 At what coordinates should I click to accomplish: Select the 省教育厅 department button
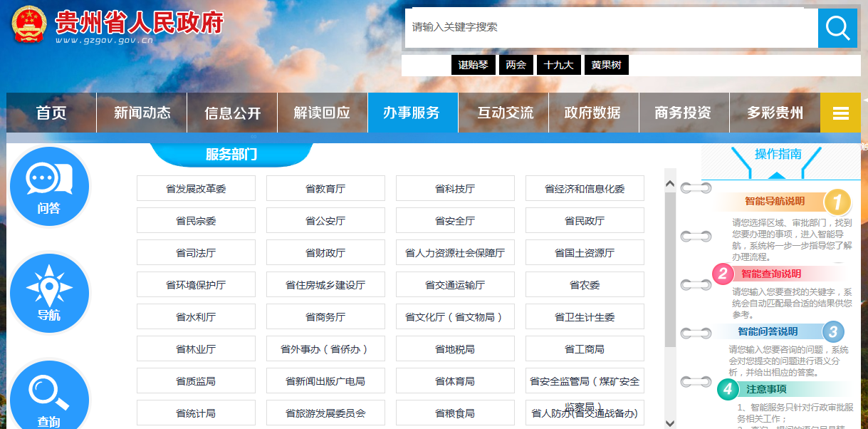pyautogui.click(x=325, y=189)
